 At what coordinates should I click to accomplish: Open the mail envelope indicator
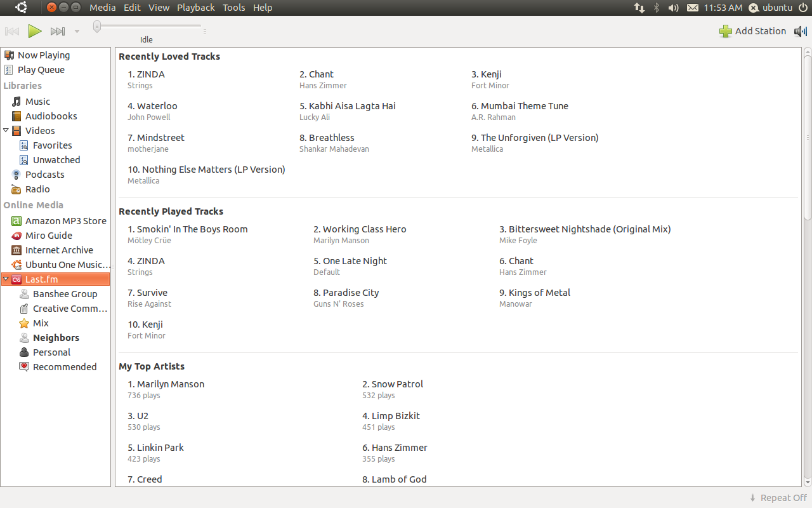click(x=693, y=8)
